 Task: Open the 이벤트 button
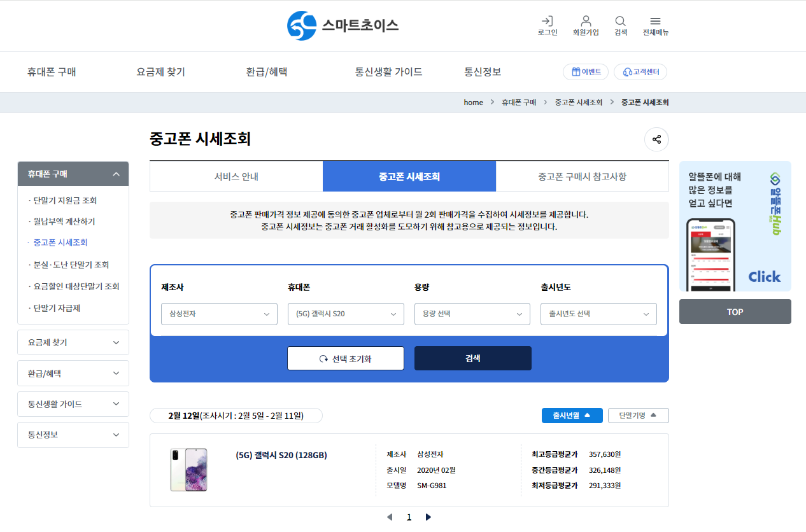tap(586, 72)
